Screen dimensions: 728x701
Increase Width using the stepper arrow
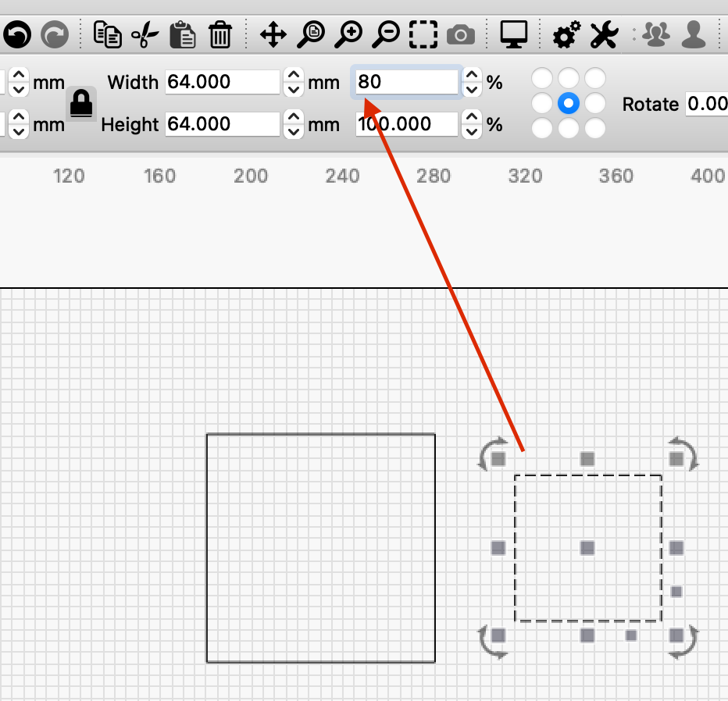pyautogui.click(x=293, y=76)
